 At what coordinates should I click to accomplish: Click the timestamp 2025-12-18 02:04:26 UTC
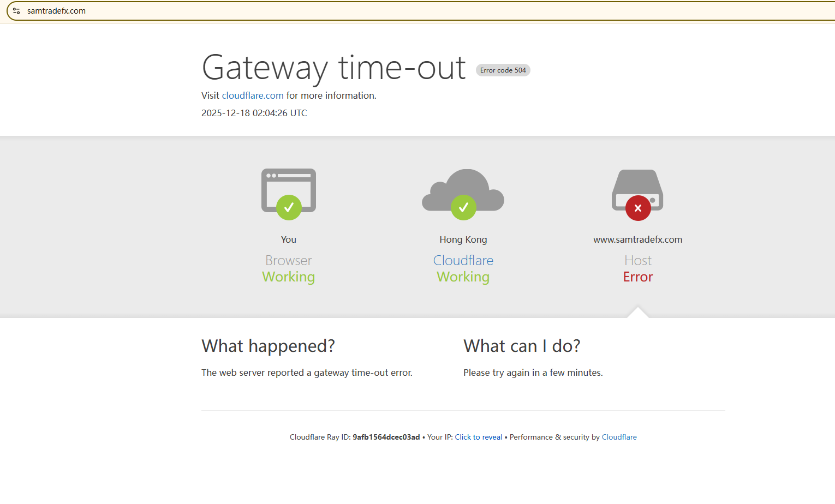(x=254, y=113)
